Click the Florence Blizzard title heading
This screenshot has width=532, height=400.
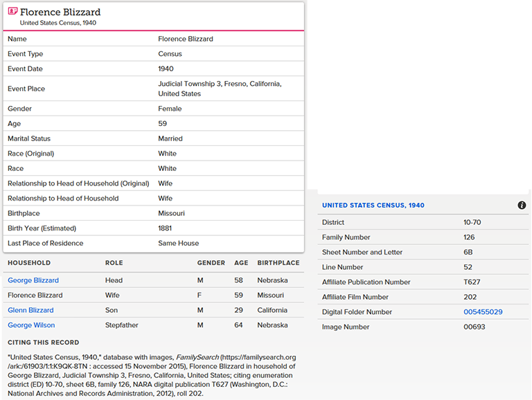pyautogui.click(x=60, y=12)
